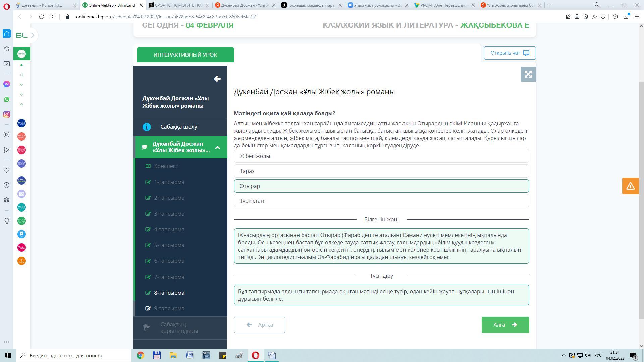Show hidden system tray icons
Viewport: 644px width, 362px height.
[x=563, y=355]
